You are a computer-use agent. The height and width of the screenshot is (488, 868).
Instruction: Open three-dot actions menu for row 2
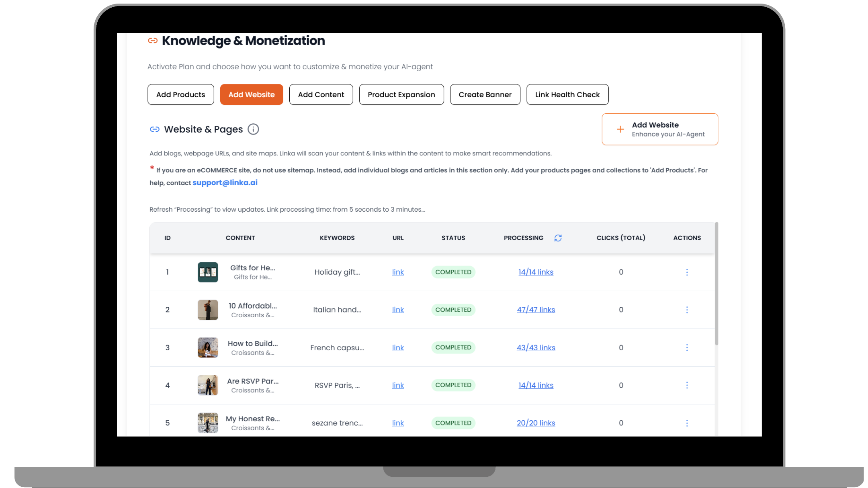pyautogui.click(x=687, y=310)
